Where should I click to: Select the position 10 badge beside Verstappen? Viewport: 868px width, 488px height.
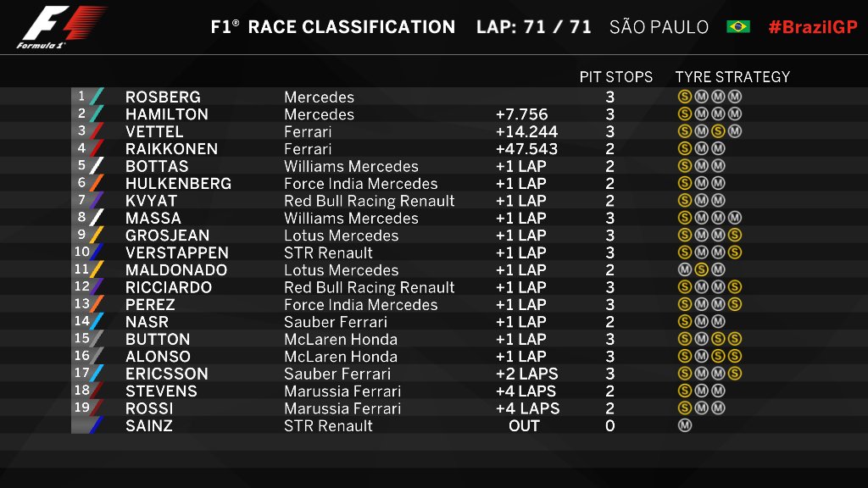(x=82, y=252)
